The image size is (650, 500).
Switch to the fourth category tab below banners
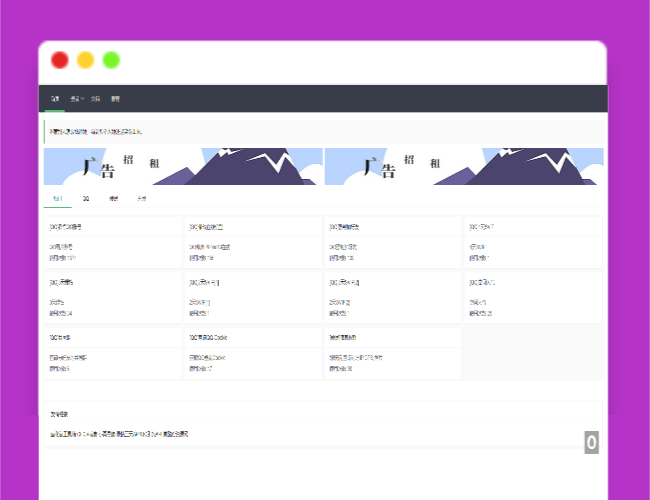tap(141, 199)
